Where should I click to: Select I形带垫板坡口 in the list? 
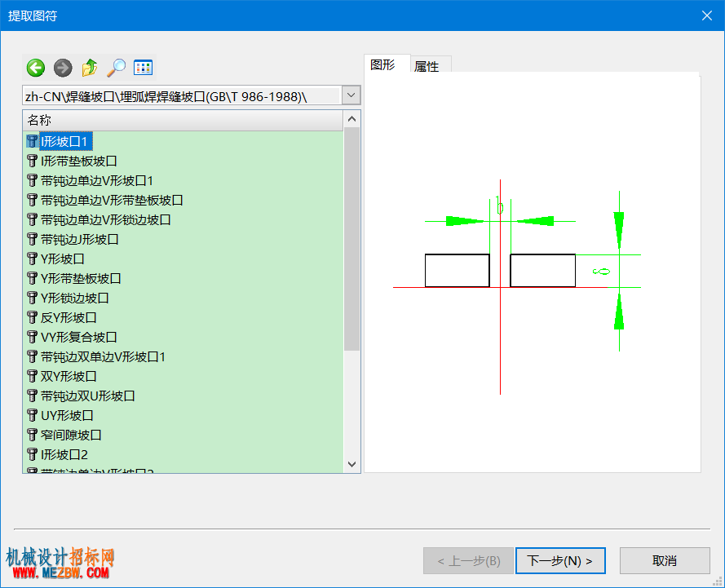point(78,161)
